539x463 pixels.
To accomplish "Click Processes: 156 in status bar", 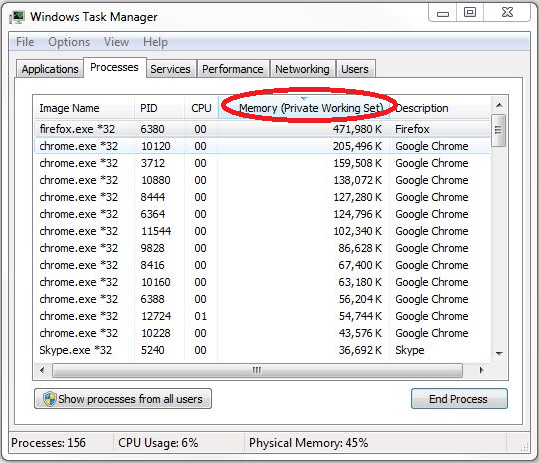I will tap(48, 443).
